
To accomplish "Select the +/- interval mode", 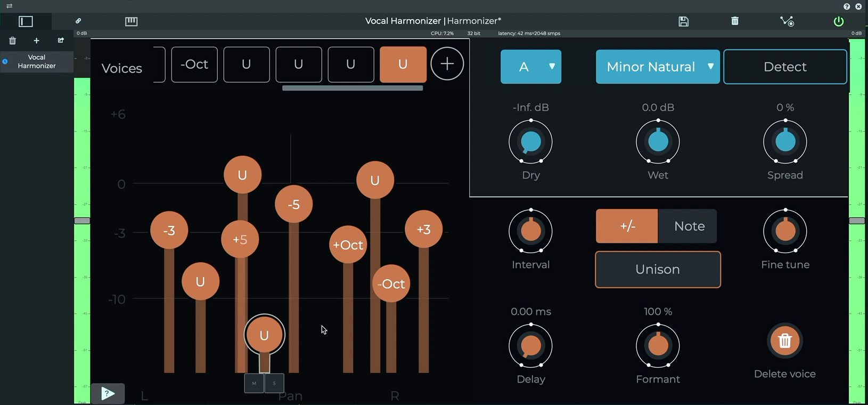I will tap(627, 226).
